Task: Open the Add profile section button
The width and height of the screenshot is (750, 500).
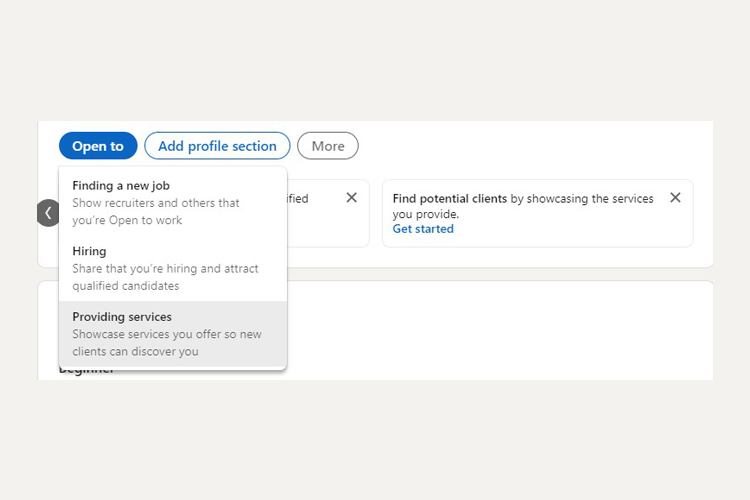Action: [x=217, y=146]
